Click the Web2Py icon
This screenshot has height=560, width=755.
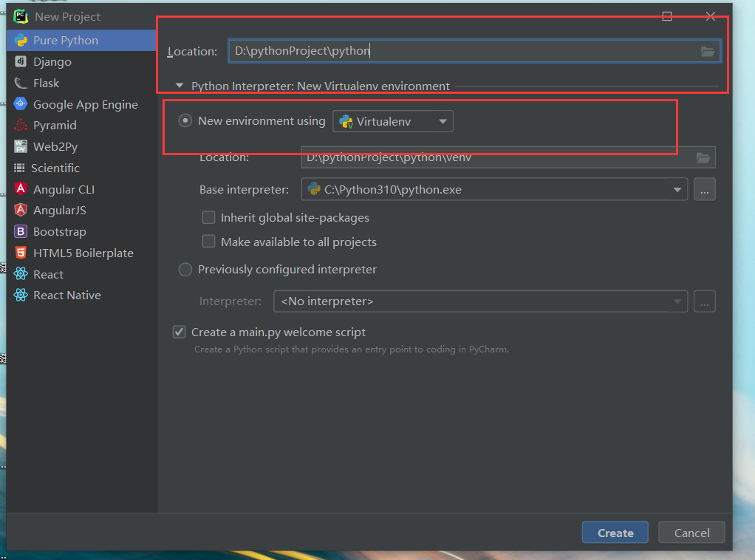click(21, 146)
